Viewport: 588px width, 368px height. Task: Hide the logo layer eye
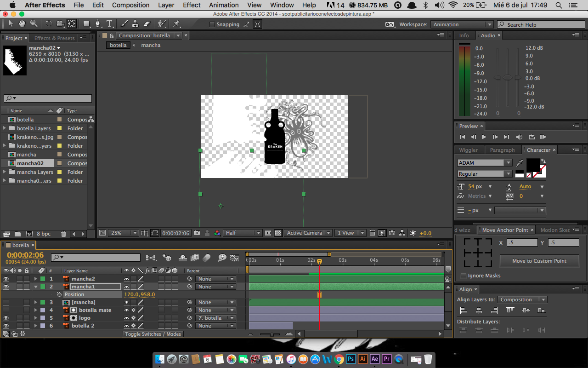(x=6, y=318)
